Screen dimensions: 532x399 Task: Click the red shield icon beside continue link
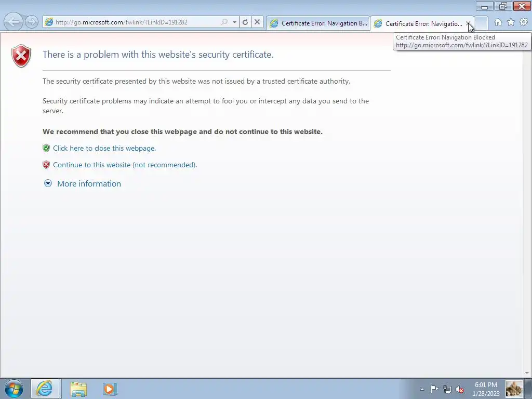point(46,165)
